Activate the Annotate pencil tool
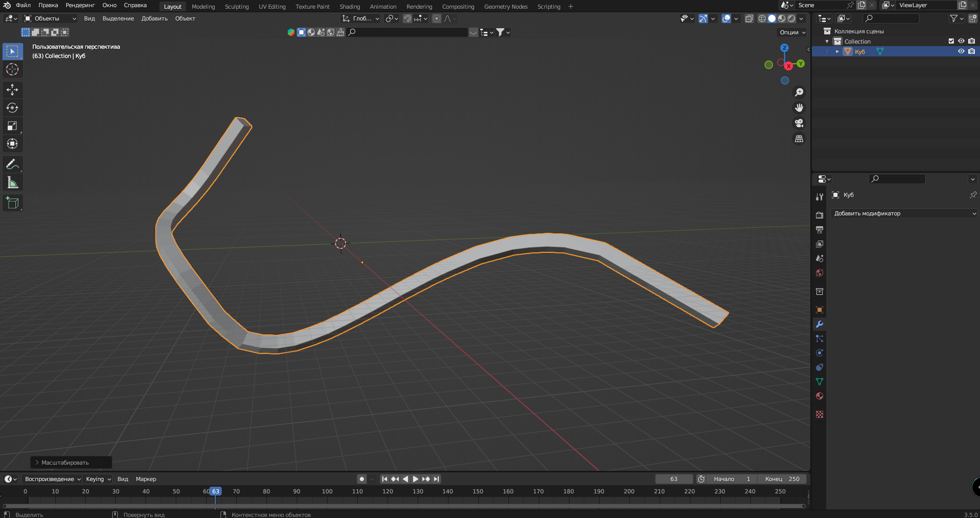The height and width of the screenshot is (518, 980). [12, 165]
